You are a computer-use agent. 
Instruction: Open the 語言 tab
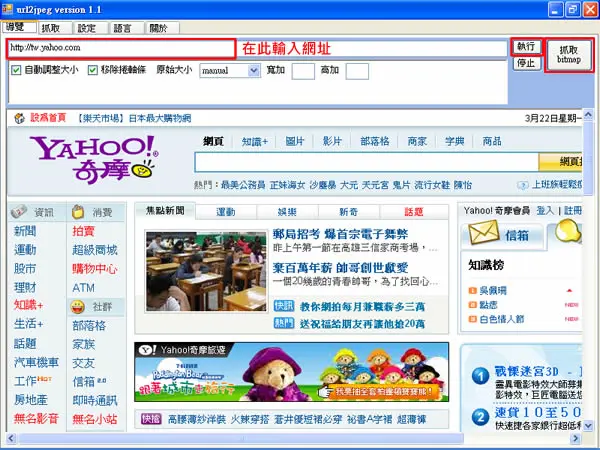tap(122, 28)
